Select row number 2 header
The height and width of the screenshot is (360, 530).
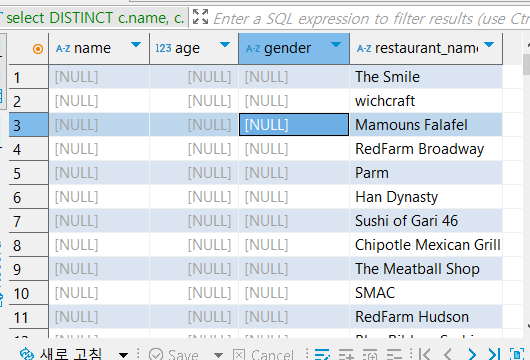pos(28,101)
